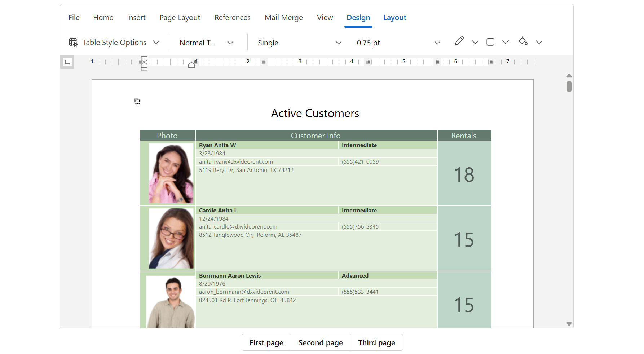This screenshot has height=354, width=644.
Task: Open the Single border line style dropdown
Action: 338,43
